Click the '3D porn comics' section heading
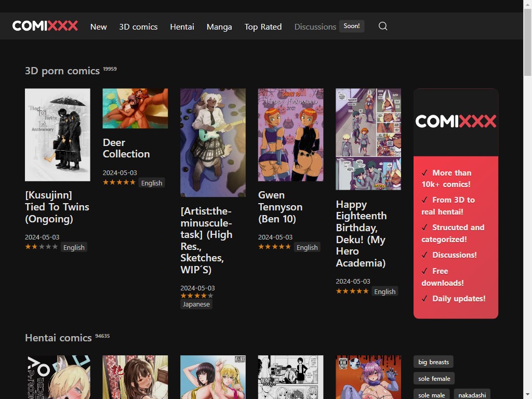 point(62,71)
